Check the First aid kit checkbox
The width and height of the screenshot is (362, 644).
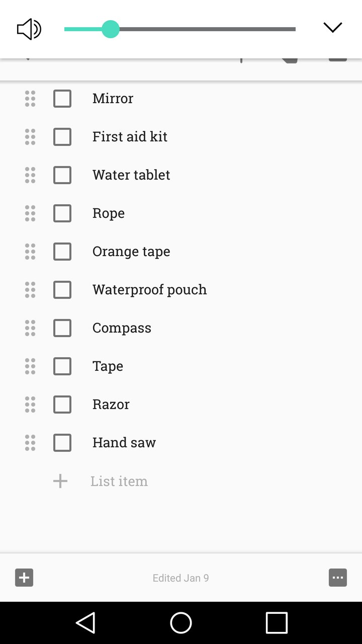(x=62, y=137)
